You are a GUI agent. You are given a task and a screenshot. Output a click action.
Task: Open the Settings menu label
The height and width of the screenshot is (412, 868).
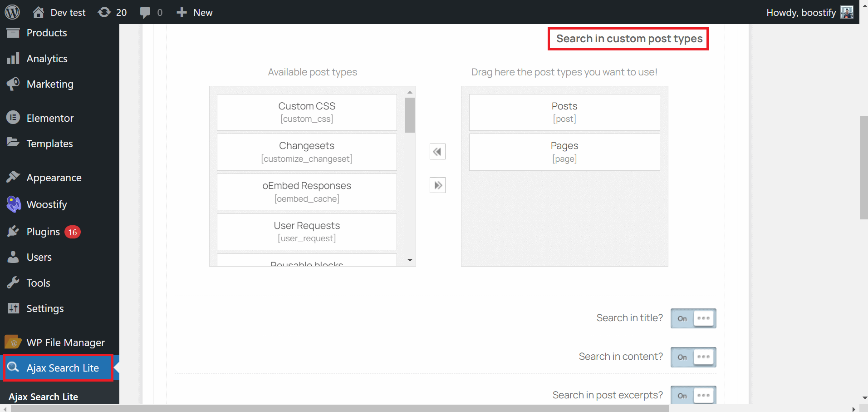[45, 308]
